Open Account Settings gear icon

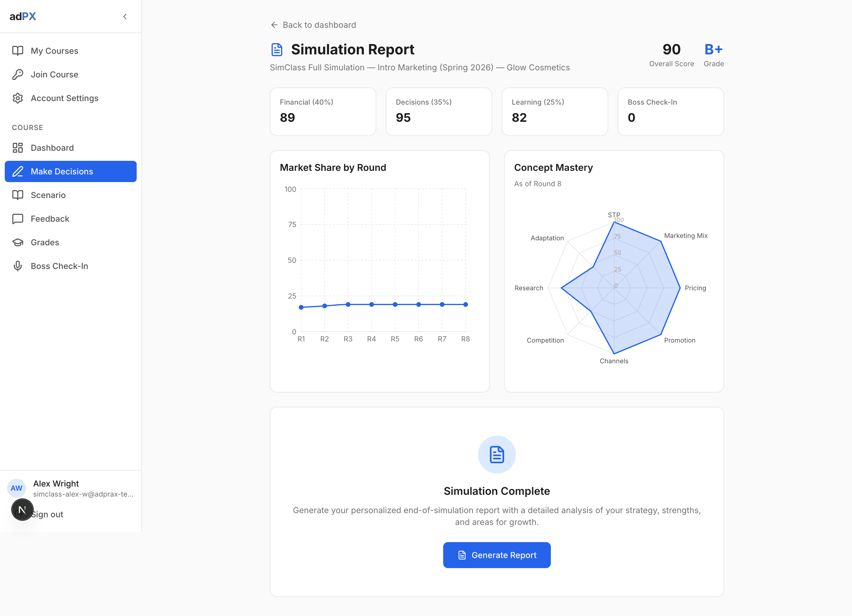click(x=18, y=98)
